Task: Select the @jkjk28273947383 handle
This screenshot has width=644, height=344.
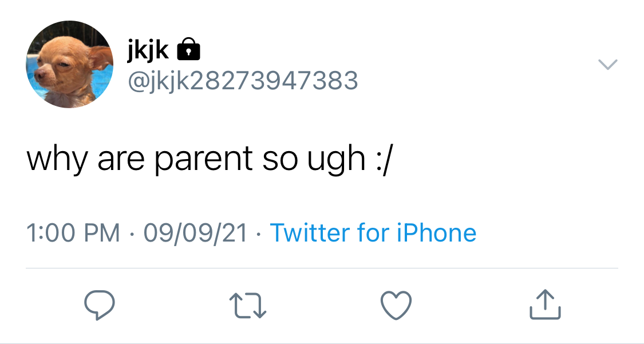Action: point(243,81)
